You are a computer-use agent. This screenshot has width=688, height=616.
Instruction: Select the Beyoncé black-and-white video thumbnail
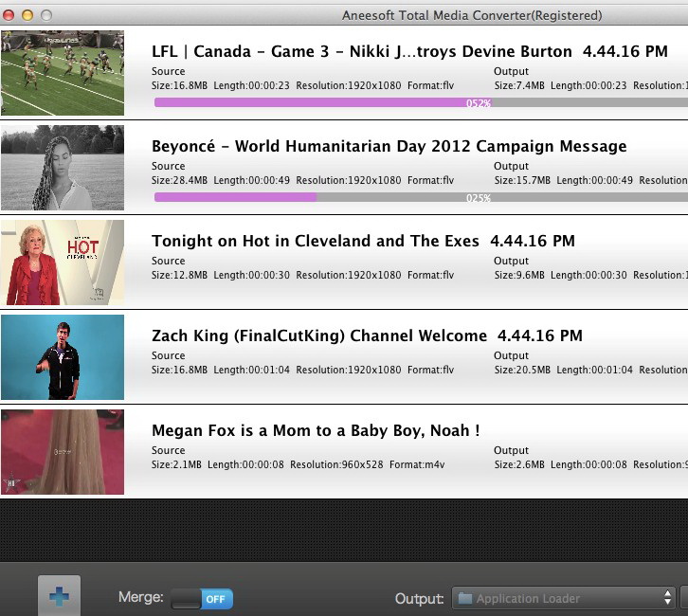coord(63,168)
